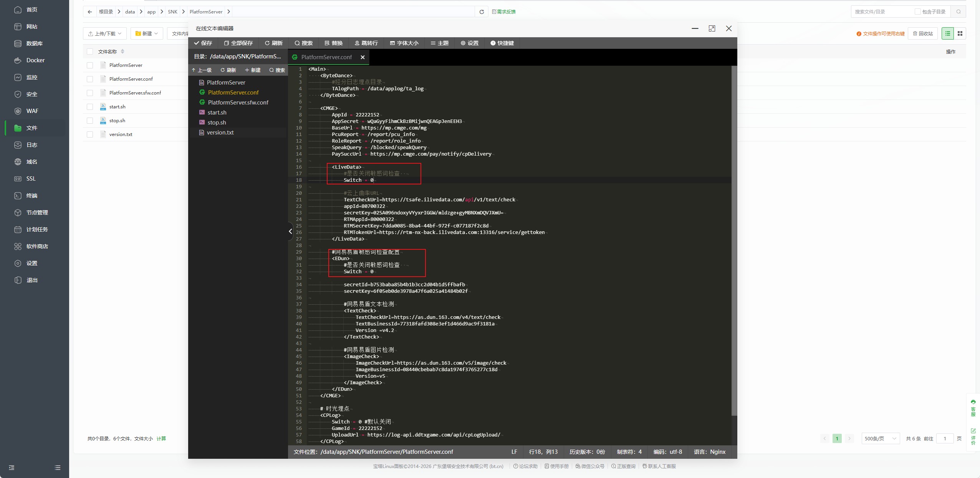Enable the include subdirectories checkbox
This screenshot has height=478, width=980.
pos(917,12)
